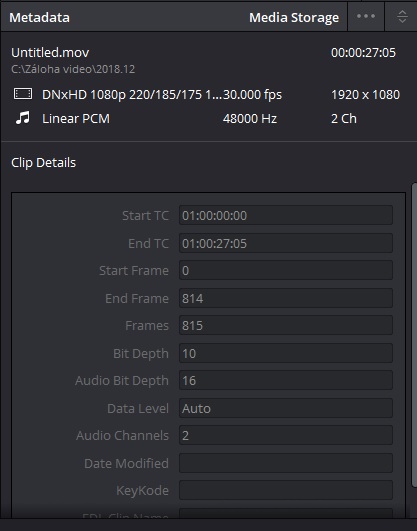417x531 pixels.
Task: Click the empty Date Modified field
Action: (286, 463)
